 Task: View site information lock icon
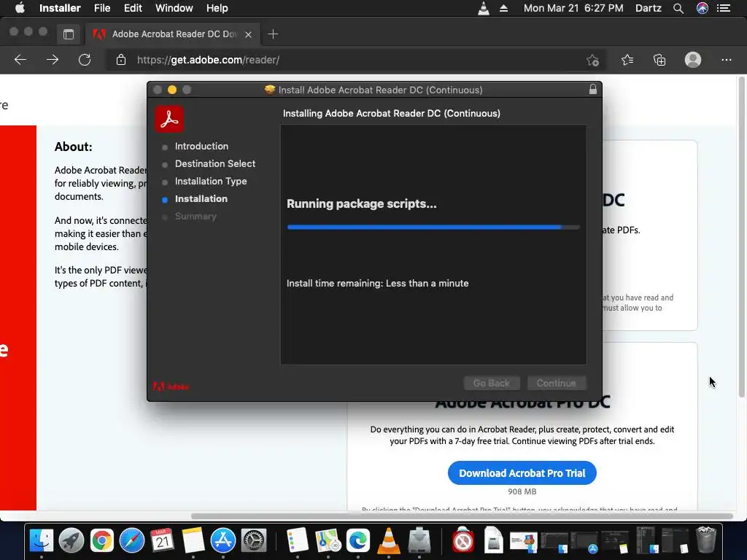pos(121,60)
